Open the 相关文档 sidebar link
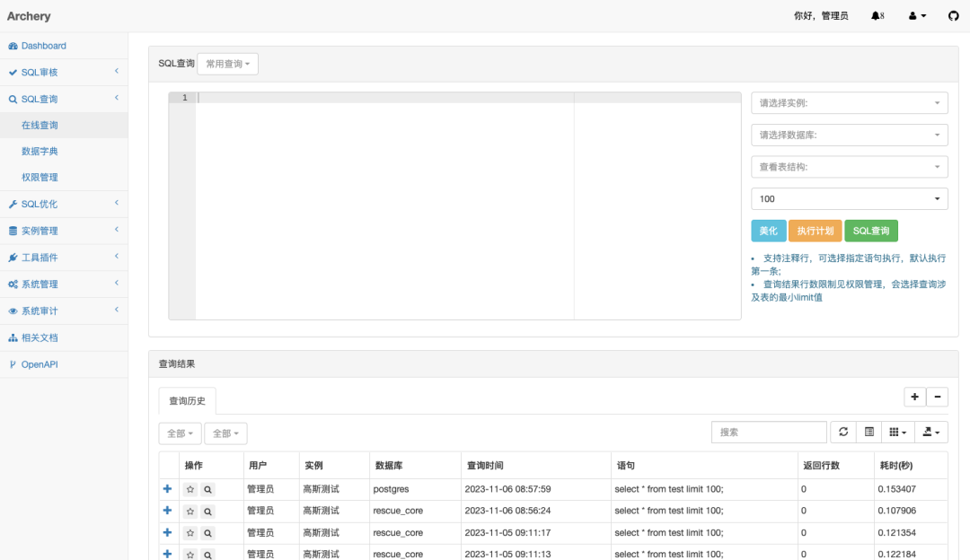 pyautogui.click(x=64, y=337)
